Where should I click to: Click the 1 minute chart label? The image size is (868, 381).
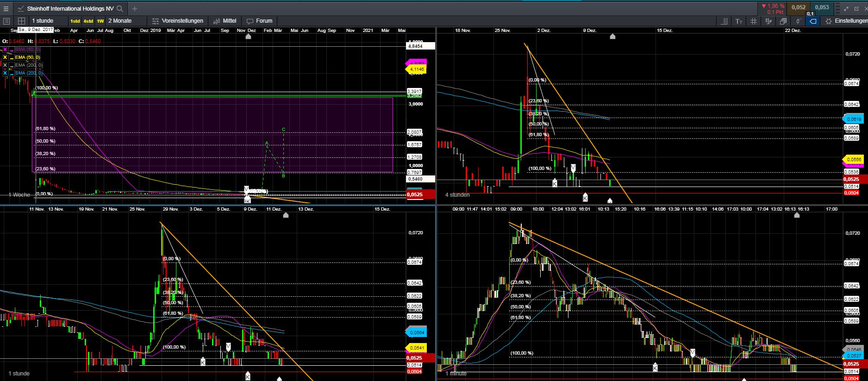(x=456, y=373)
